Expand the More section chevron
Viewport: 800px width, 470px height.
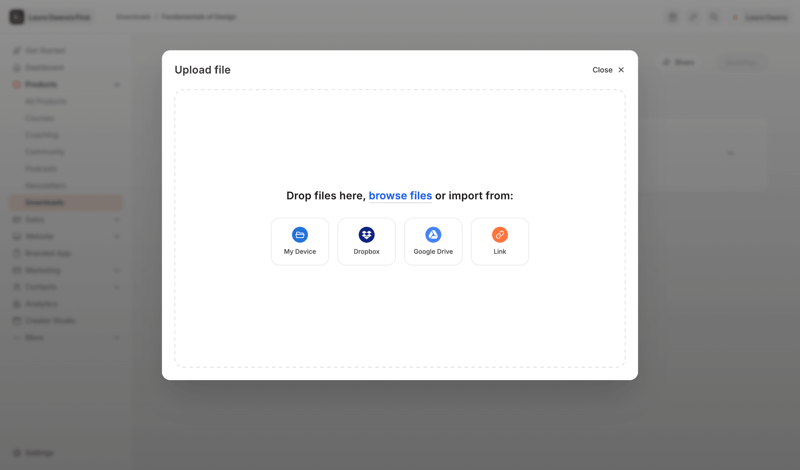click(x=117, y=338)
